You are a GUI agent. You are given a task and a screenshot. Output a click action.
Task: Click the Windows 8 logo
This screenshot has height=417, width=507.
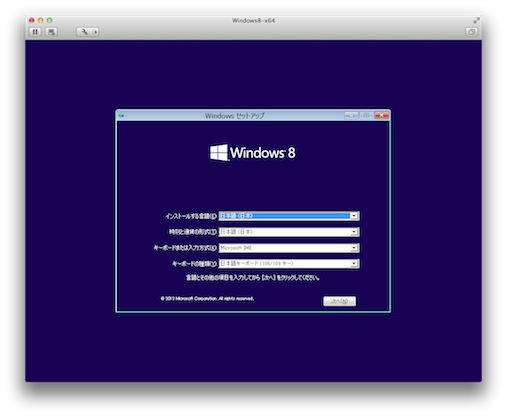(252, 153)
